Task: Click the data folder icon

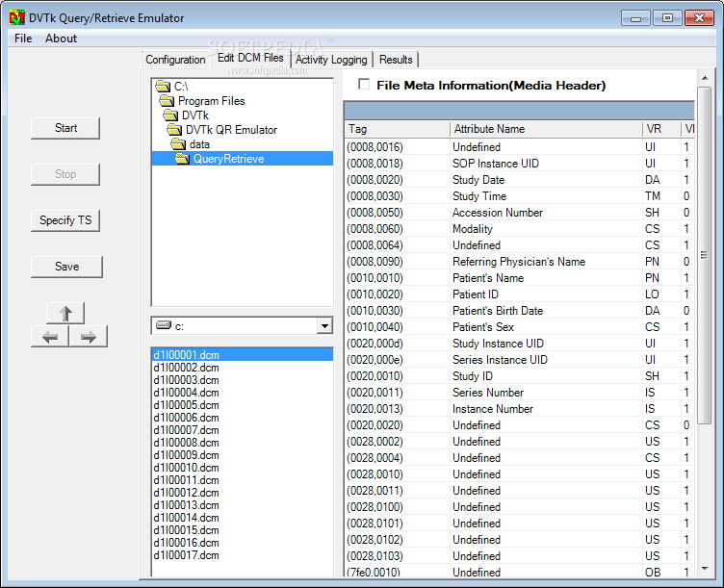Action: coord(178,144)
